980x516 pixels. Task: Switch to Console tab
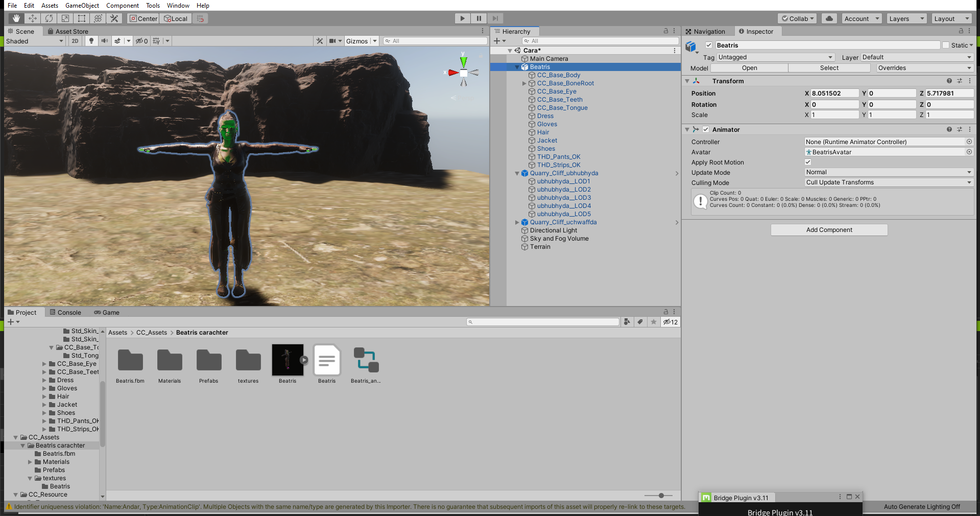tap(65, 312)
